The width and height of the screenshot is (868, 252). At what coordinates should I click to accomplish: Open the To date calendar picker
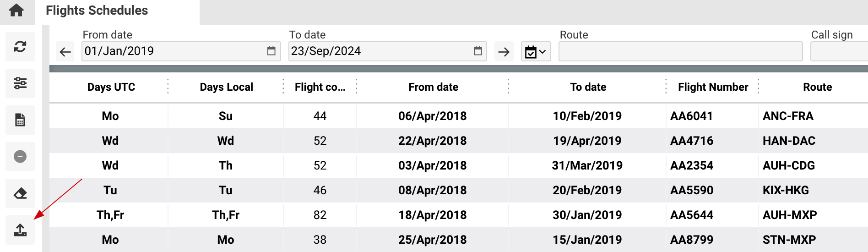478,51
